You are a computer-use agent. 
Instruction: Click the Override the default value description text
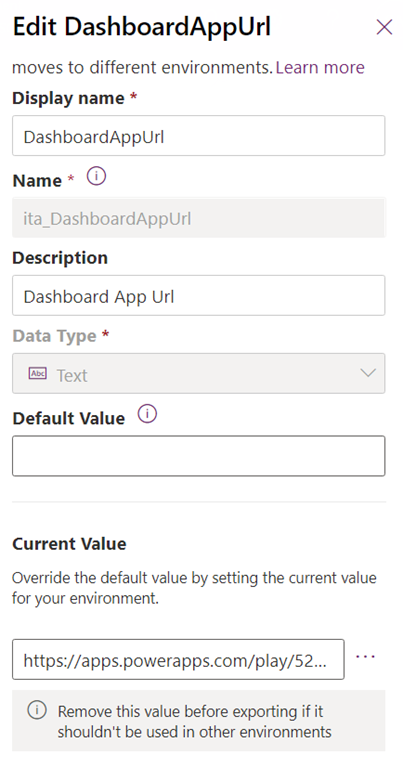click(194, 588)
